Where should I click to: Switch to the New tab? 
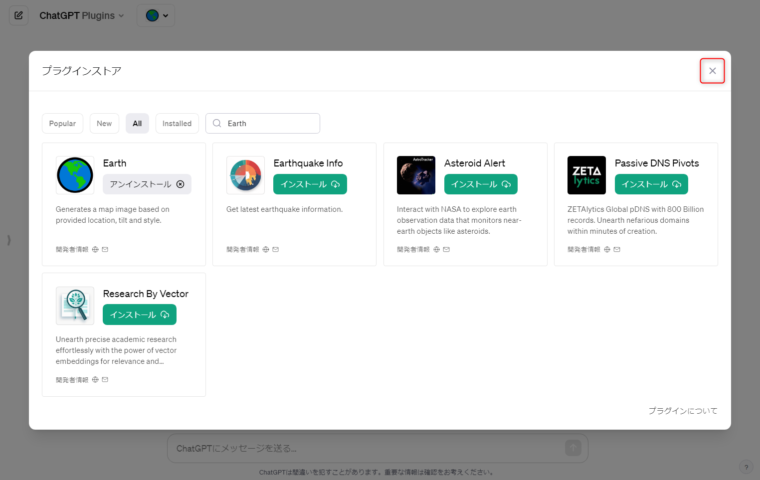pyautogui.click(x=104, y=124)
